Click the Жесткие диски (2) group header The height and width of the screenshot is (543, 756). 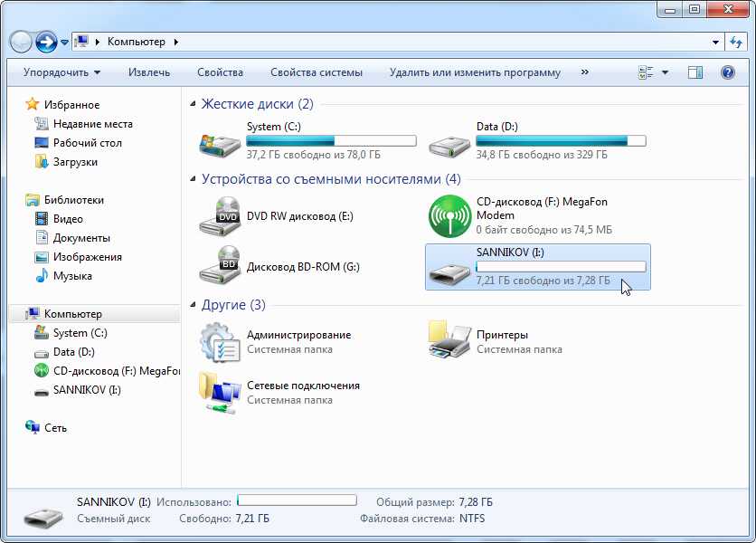257,104
